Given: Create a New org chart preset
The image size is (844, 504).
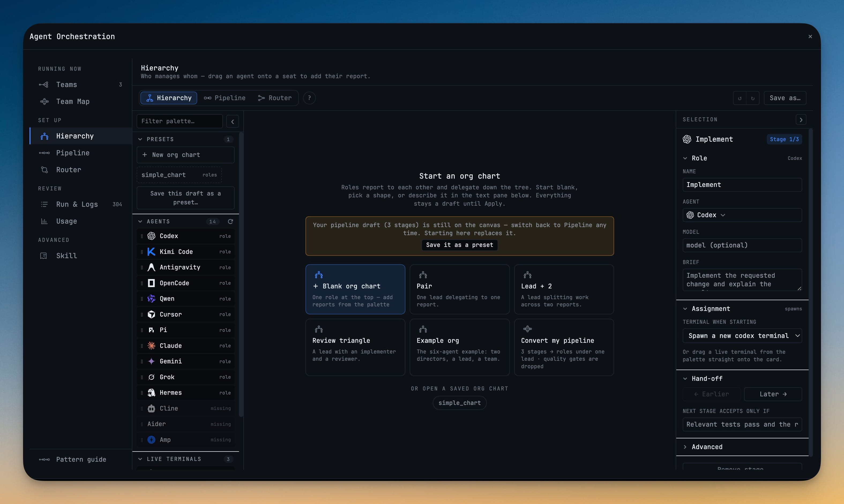Looking at the screenshot, I should tap(185, 155).
